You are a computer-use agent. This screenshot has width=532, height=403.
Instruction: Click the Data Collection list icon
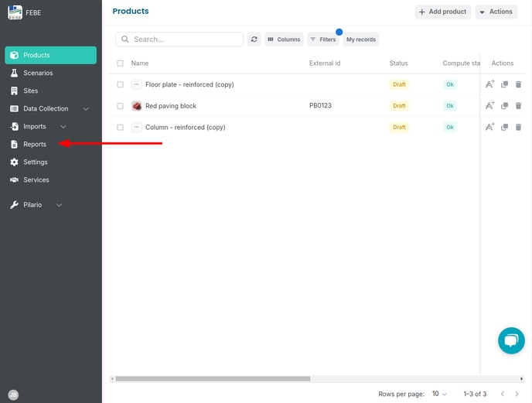coord(14,108)
